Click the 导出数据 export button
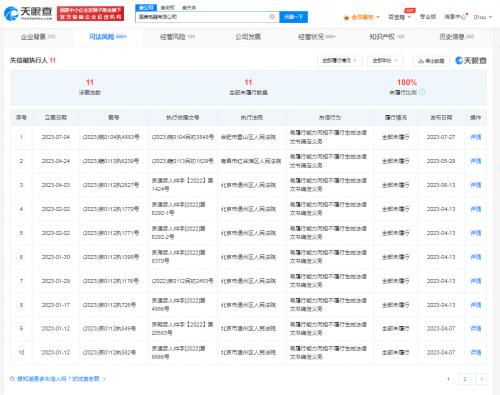 click(x=431, y=61)
